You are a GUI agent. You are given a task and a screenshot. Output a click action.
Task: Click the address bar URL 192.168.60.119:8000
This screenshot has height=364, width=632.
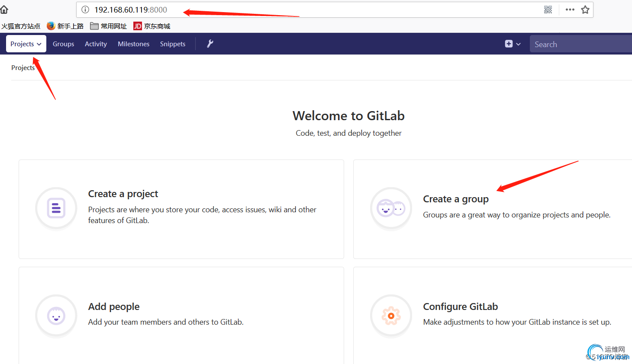[x=131, y=10]
